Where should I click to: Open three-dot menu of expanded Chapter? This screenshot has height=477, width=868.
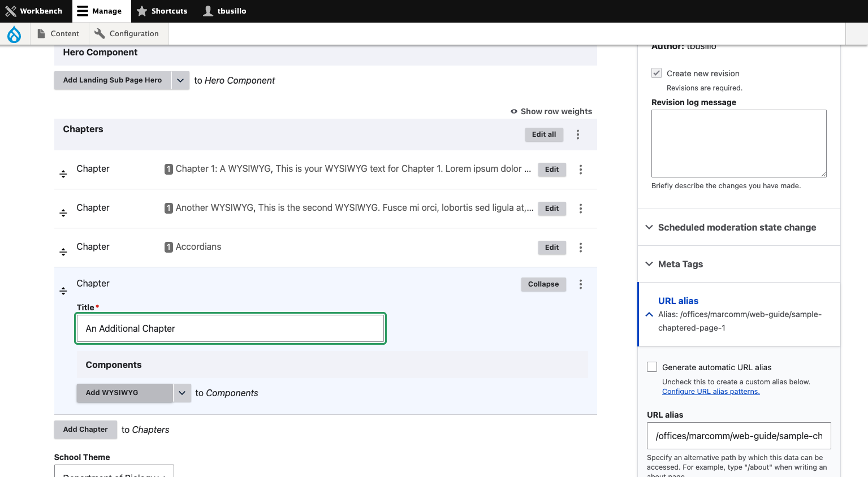581,284
